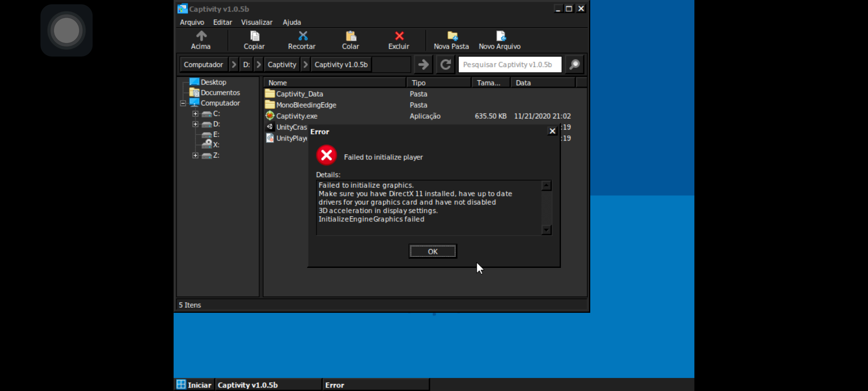Click the Acima up-arrow toolbar icon
The height and width of the screenshot is (391, 868).
tap(201, 36)
